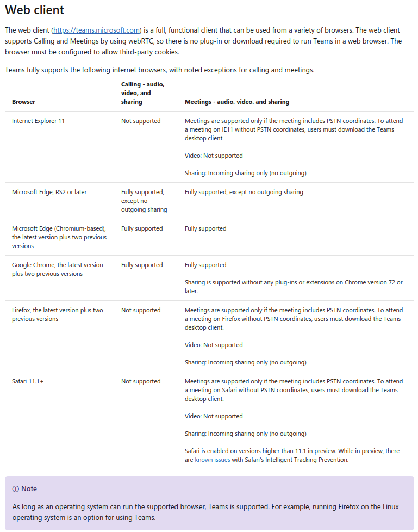Follow the 'known issues' Safari link

212,460
